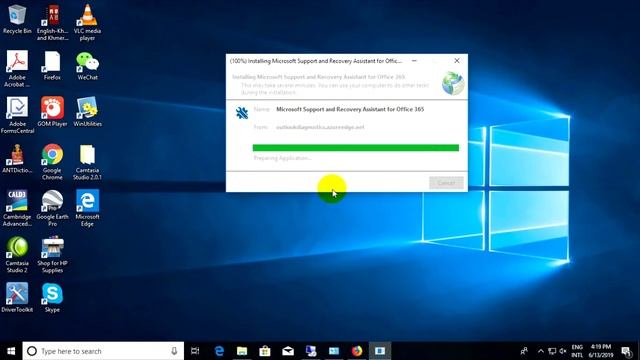Open the clock showing 4:19 PM
This screenshot has height=360, width=640.
601,351
